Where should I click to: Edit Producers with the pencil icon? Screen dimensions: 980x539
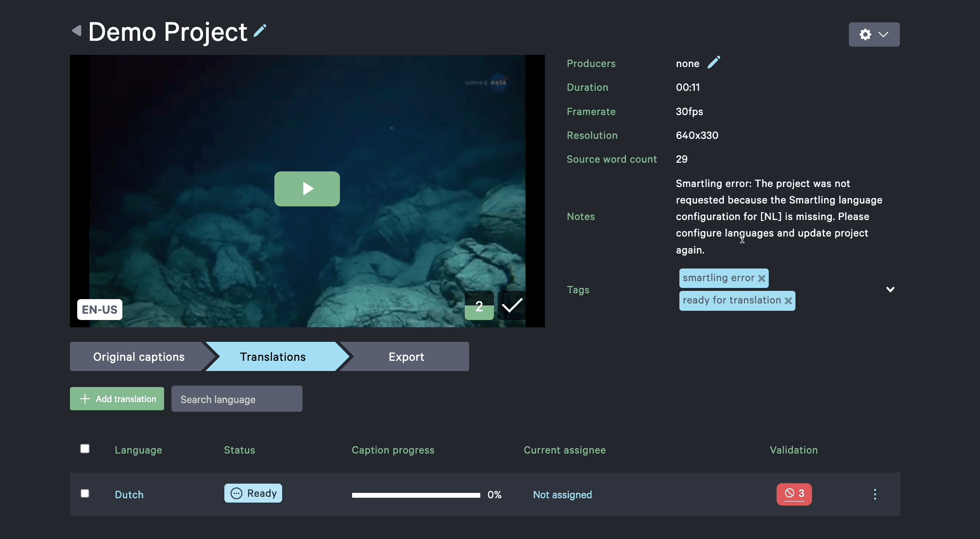pyautogui.click(x=713, y=63)
